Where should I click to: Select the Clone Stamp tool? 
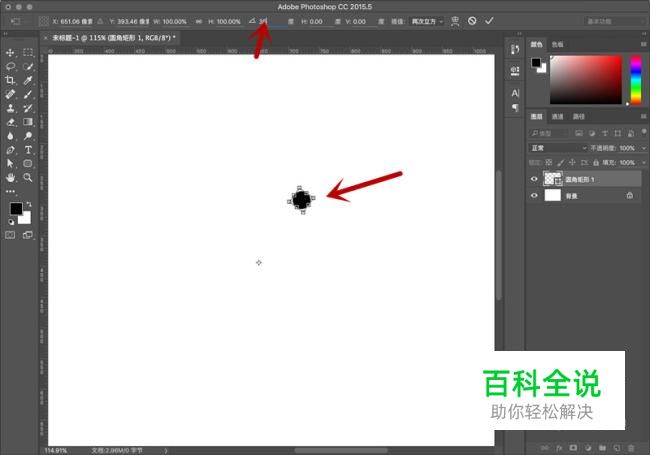coord(10,108)
